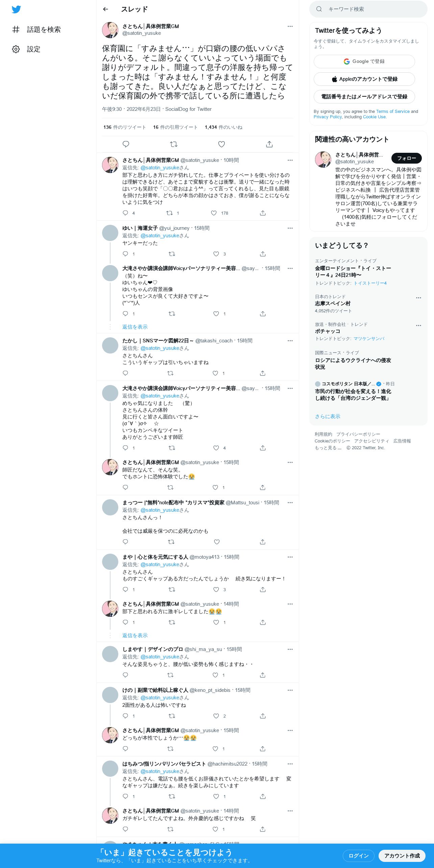
Task: Sign up with Google で登録 button
Action: tap(364, 62)
